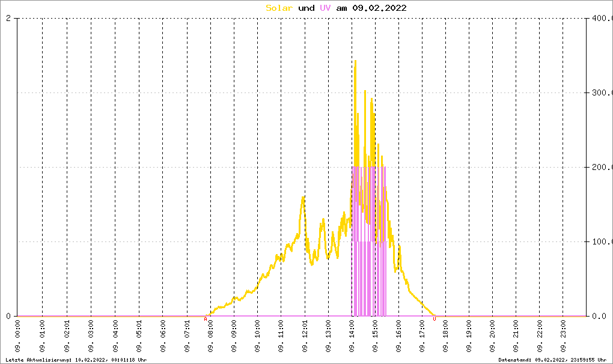Click the time label "09. 08:00"
The height and width of the screenshot is (364, 613).
211,336
